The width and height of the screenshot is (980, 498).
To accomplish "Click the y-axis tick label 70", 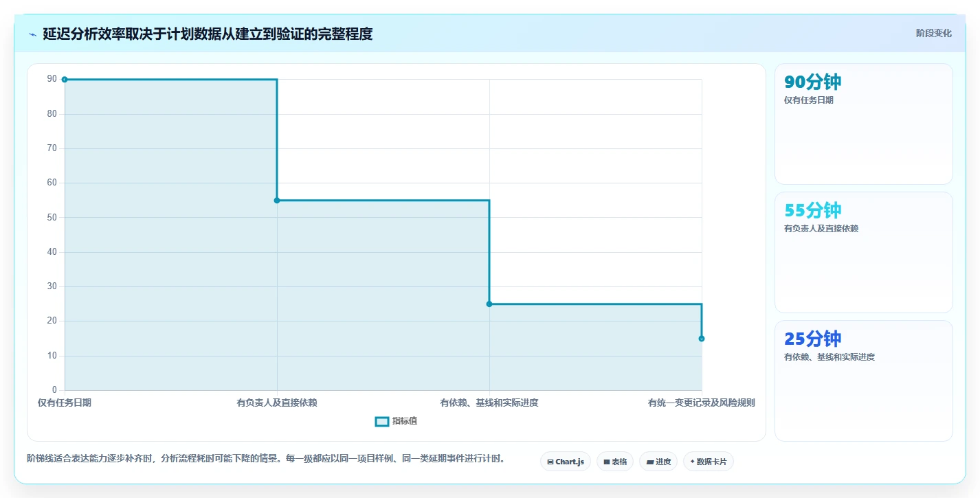I will click(52, 148).
